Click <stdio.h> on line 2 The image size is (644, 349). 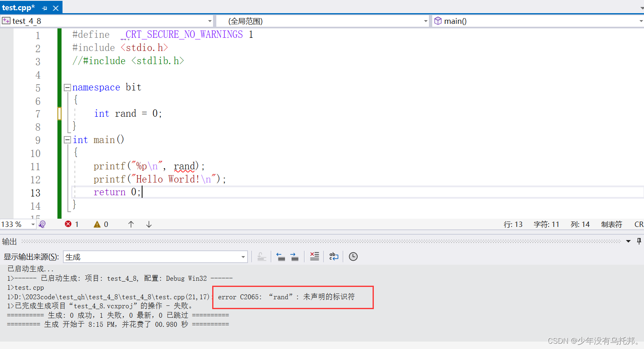144,48
